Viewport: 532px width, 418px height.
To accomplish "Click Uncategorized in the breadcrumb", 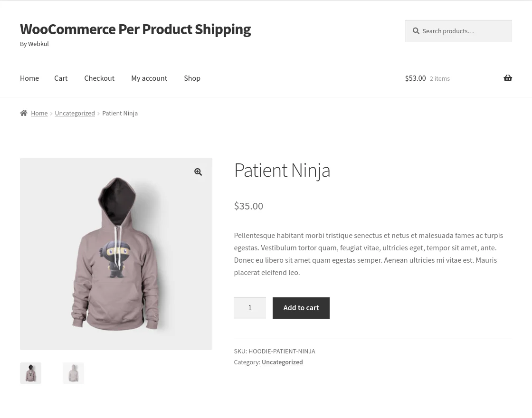I will 75,113.
